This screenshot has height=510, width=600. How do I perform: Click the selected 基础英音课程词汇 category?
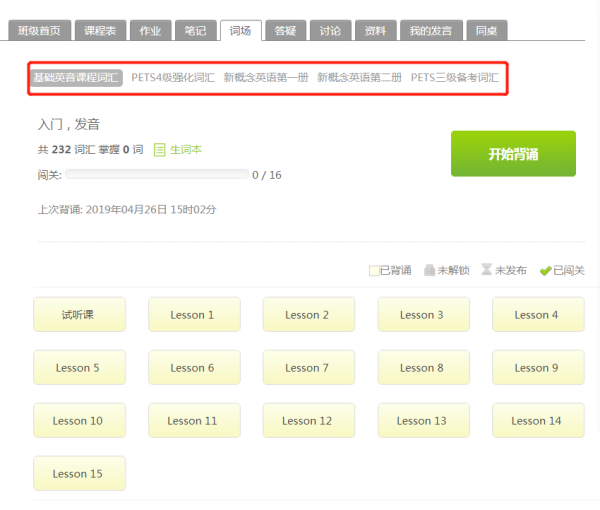77,77
